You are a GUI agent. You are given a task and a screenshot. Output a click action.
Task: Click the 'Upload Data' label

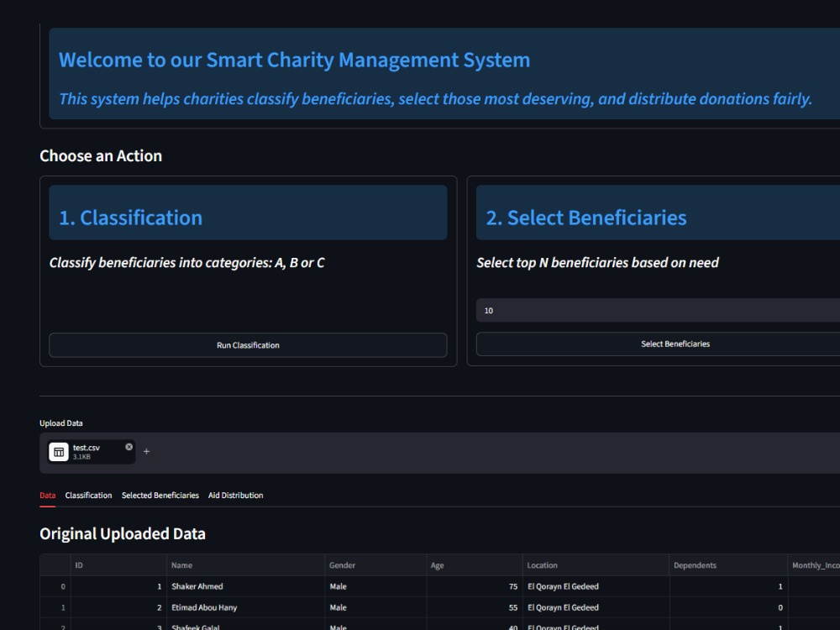pos(61,423)
